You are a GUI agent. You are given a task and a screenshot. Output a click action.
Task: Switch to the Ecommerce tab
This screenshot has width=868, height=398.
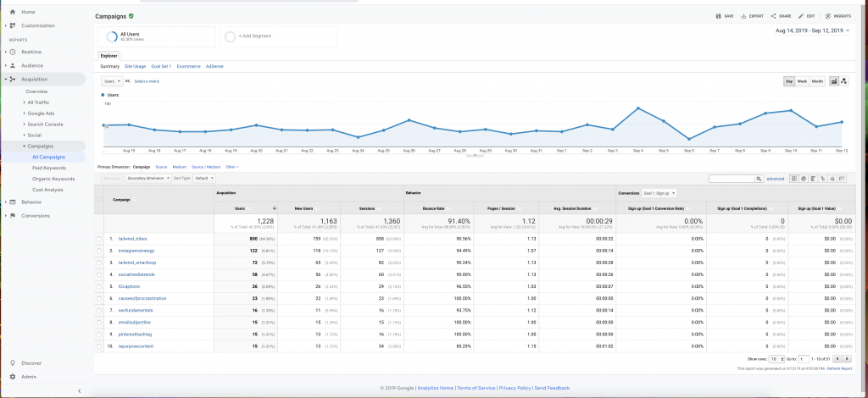189,66
